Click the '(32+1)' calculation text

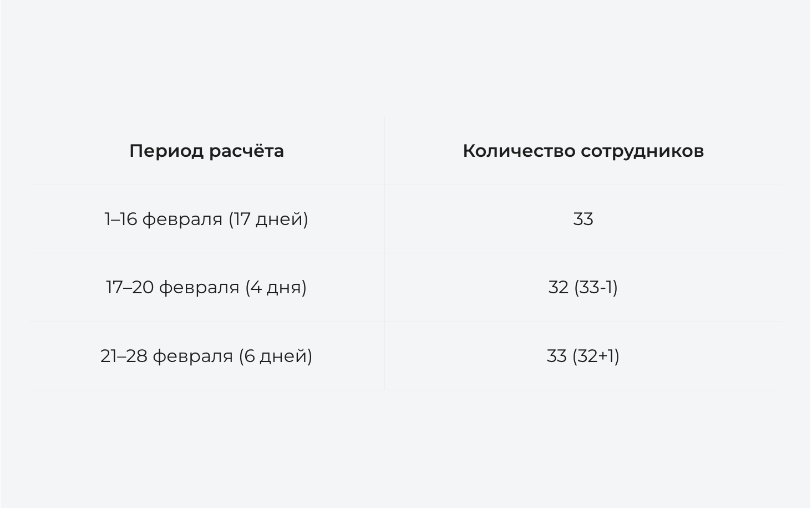click(x=596, y=356)
